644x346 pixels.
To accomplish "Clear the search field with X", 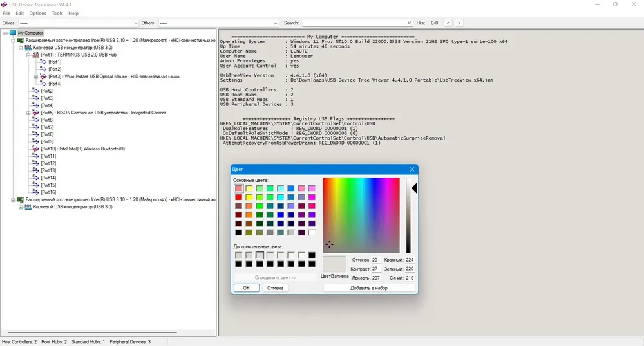I will point(409,23).
